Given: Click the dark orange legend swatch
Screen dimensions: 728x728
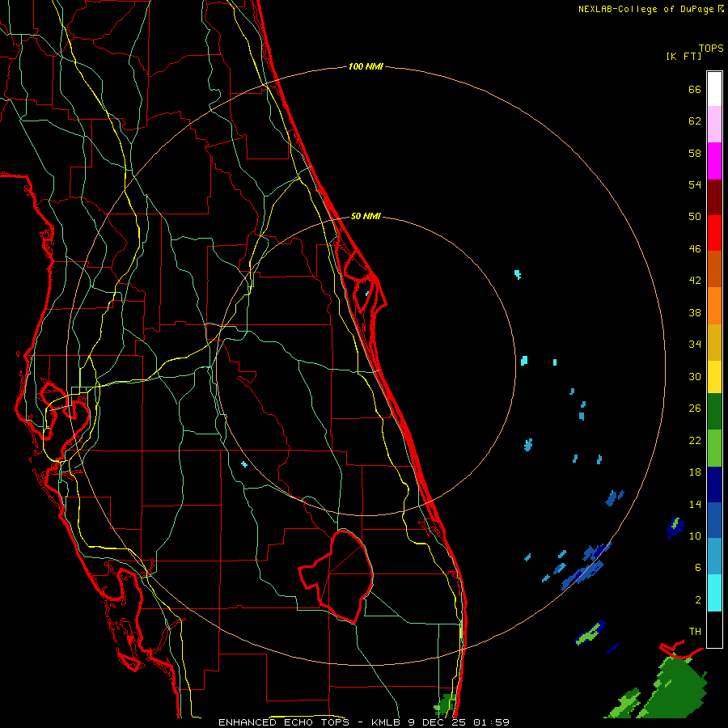Looking at the screenshot, I should coord(714,269).
